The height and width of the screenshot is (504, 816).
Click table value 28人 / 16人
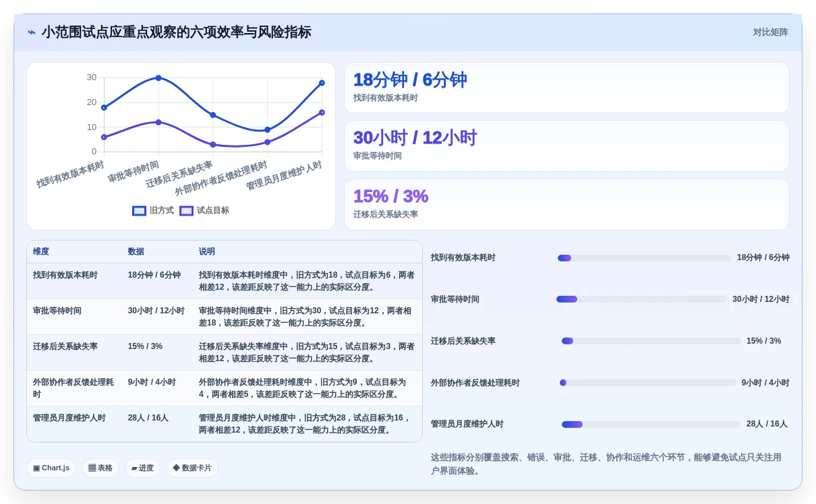click(x=148, y=418)
